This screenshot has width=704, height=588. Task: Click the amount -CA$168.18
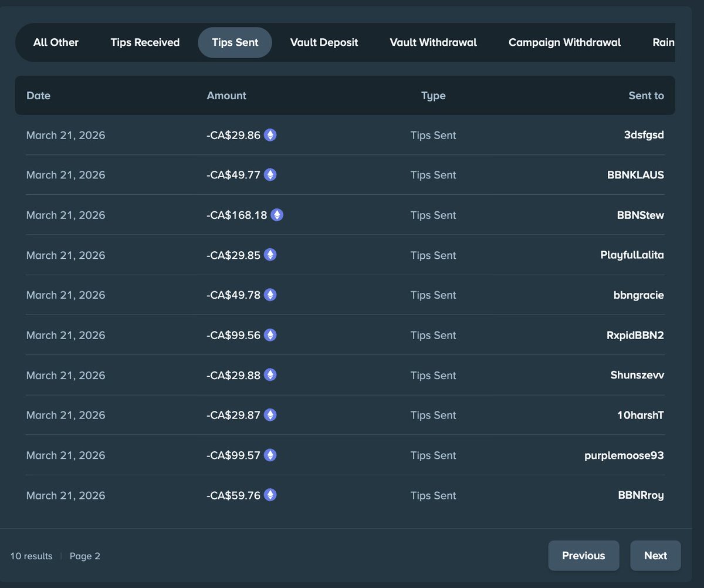[237, 215]
